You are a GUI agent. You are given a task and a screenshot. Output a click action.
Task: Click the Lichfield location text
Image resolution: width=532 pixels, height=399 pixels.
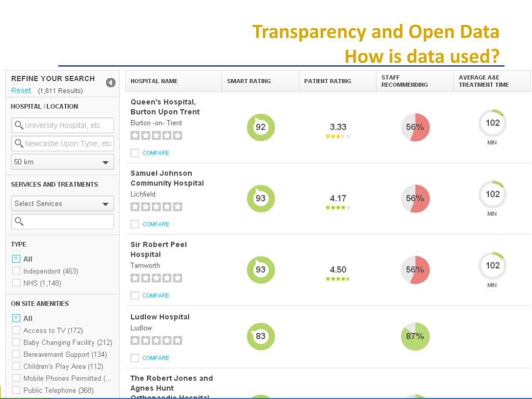(143, 194)
